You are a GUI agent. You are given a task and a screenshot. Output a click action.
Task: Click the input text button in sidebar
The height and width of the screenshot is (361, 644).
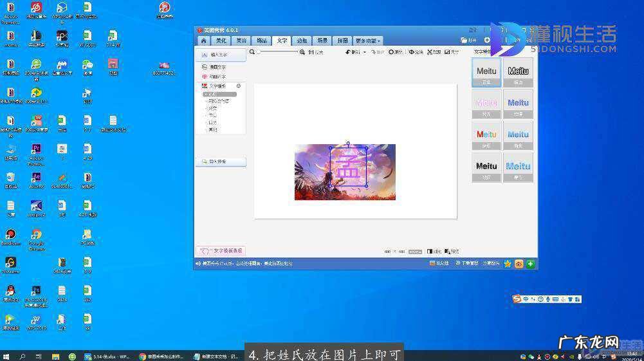(220, 55)
